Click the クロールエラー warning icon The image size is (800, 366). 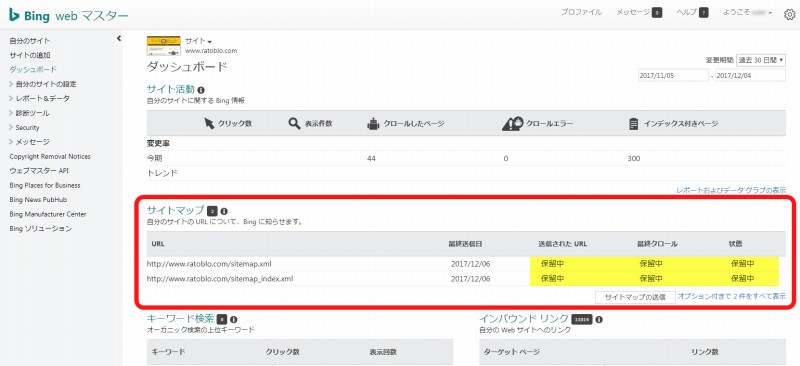pos(513,124)
